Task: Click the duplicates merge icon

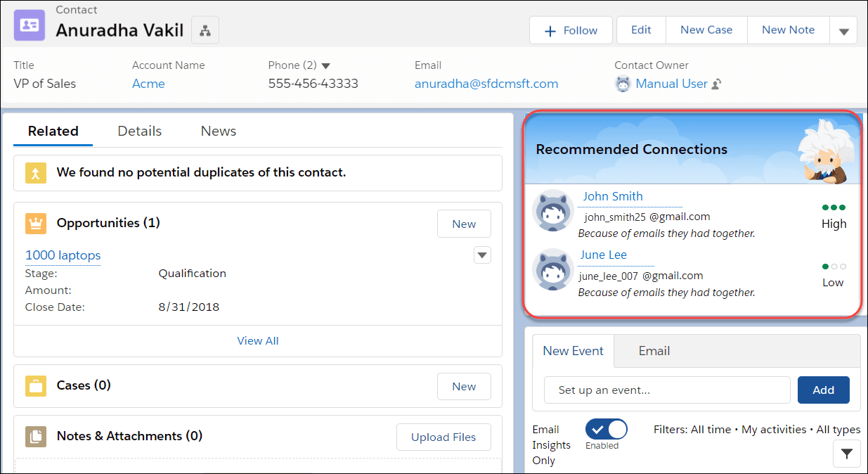Action: [x=36, y=173]
